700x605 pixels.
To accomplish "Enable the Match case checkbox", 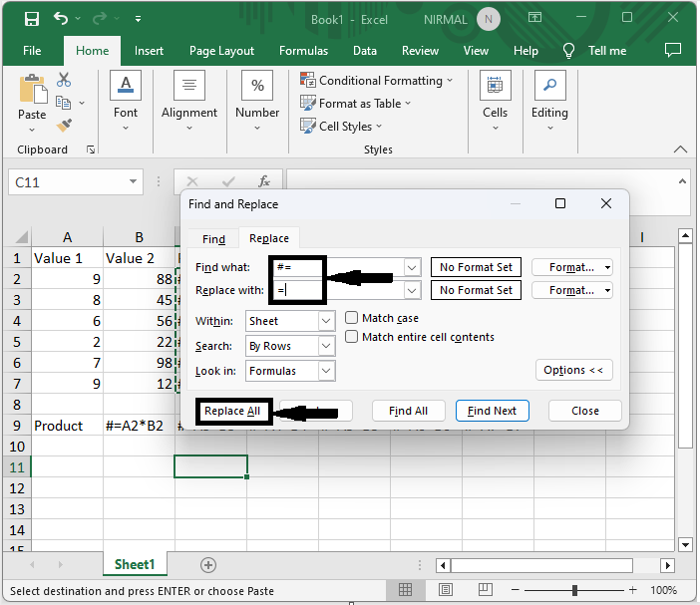I will coord(352,318).
